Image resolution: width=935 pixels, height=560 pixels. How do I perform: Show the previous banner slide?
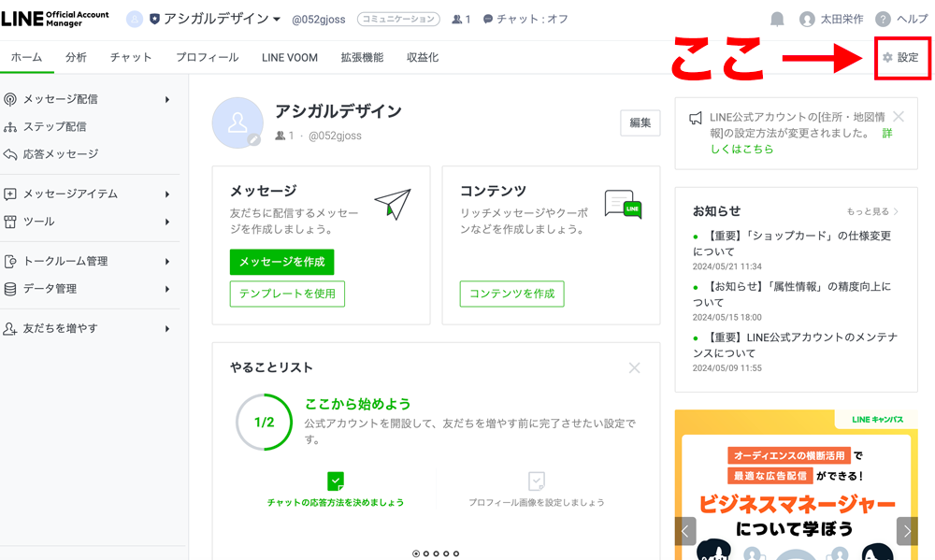(685, 531)
